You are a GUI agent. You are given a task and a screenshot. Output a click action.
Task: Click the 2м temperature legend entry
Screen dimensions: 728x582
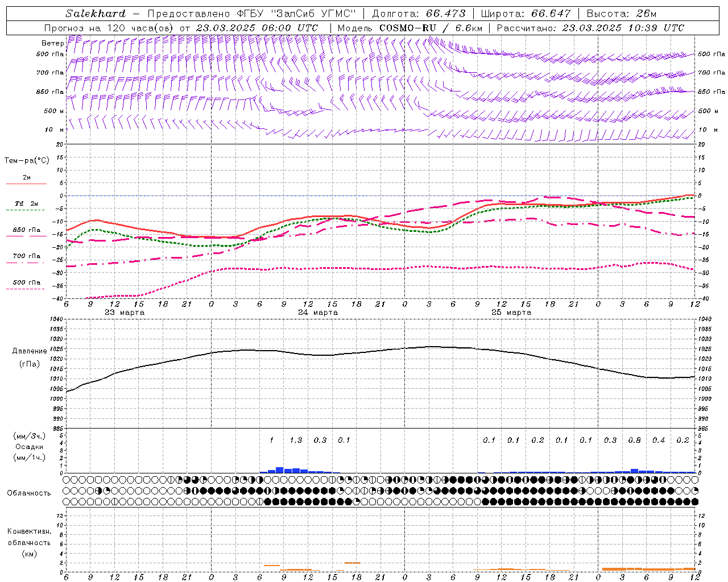pos(27,177)
